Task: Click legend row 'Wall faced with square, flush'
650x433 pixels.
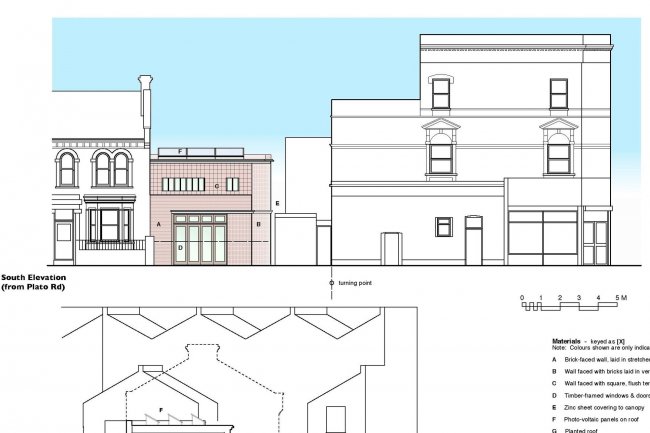Action: [601, 384]
